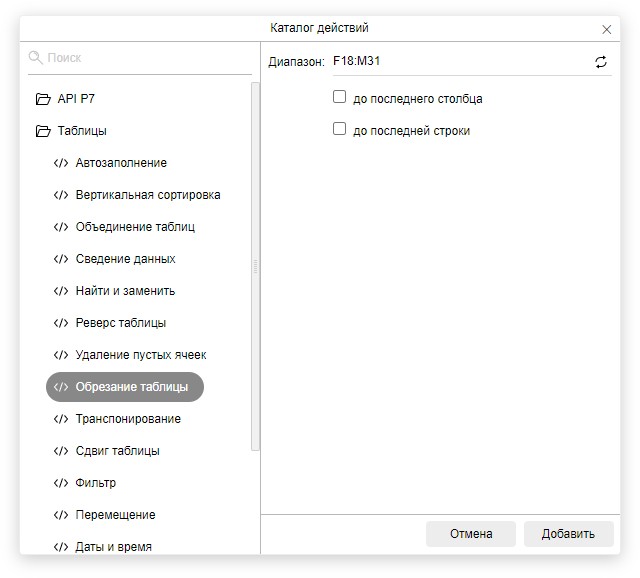Click the Отмена button
The height and width of the screenshot is (578, 640).
coord(471,534)
